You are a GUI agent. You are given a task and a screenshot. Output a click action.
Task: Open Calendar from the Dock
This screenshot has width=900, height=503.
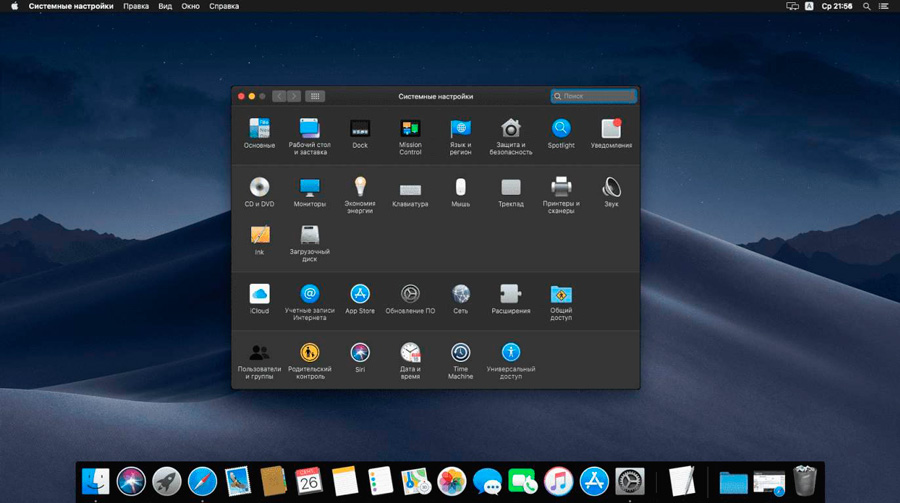coord(309,481)
